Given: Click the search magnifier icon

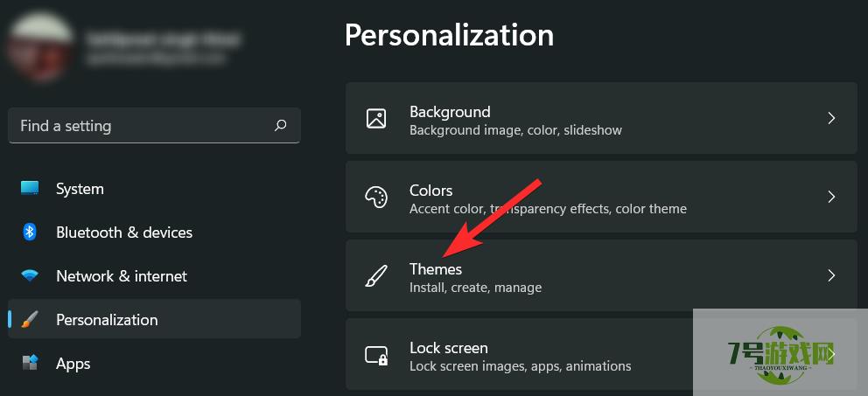Looking at the screenshot, I should click(x=281, y=126).
